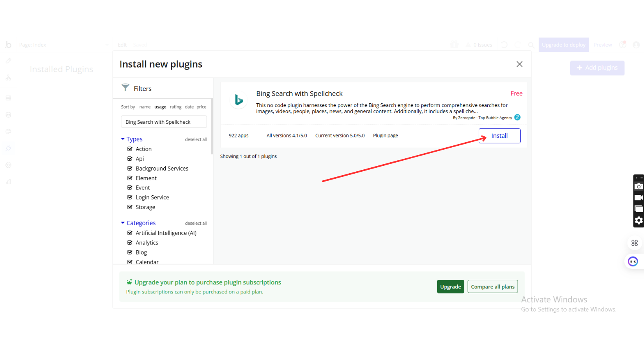The image size is (644, 363).
Task: Sort plugins by rating
Action: coord(176,107)
